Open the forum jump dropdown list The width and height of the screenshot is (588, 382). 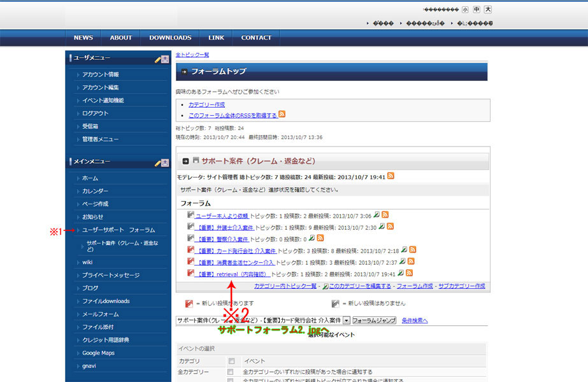pos(347,320)
